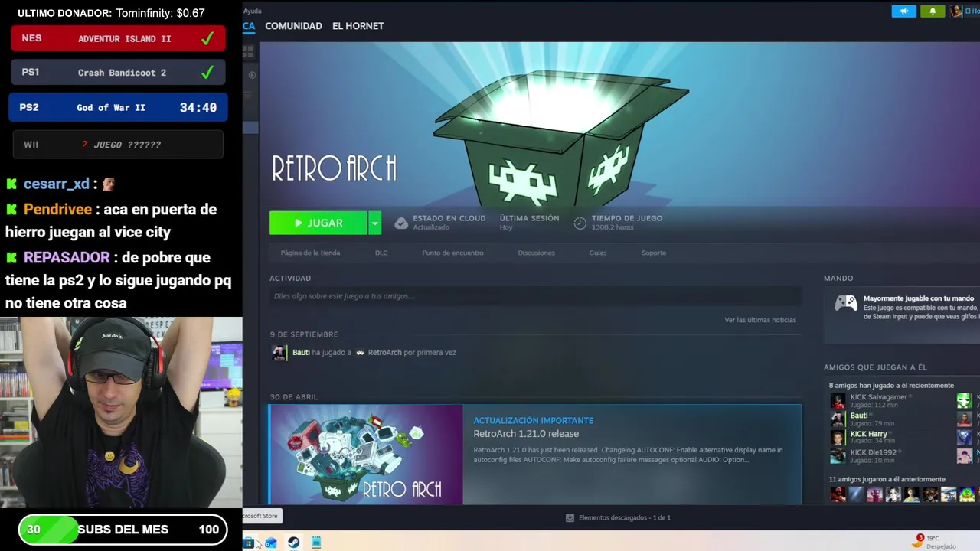
Task: Click the ÚLTIMA SESIÓN "Hoy" text
Action: tap(506, 227)
